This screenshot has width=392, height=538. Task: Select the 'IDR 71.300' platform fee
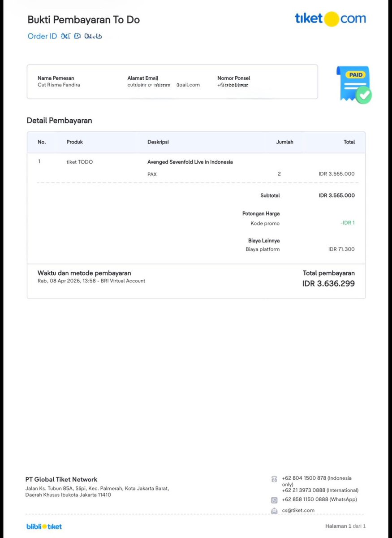tap(341, 249)
